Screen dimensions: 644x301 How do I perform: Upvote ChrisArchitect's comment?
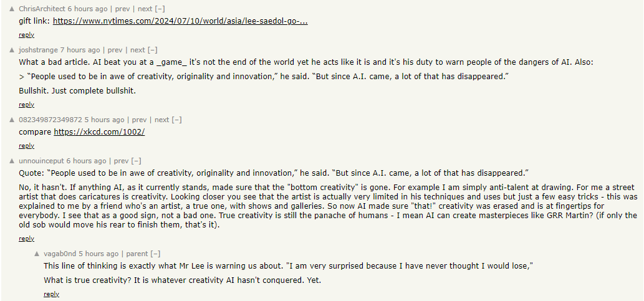(x=12, y=9)
